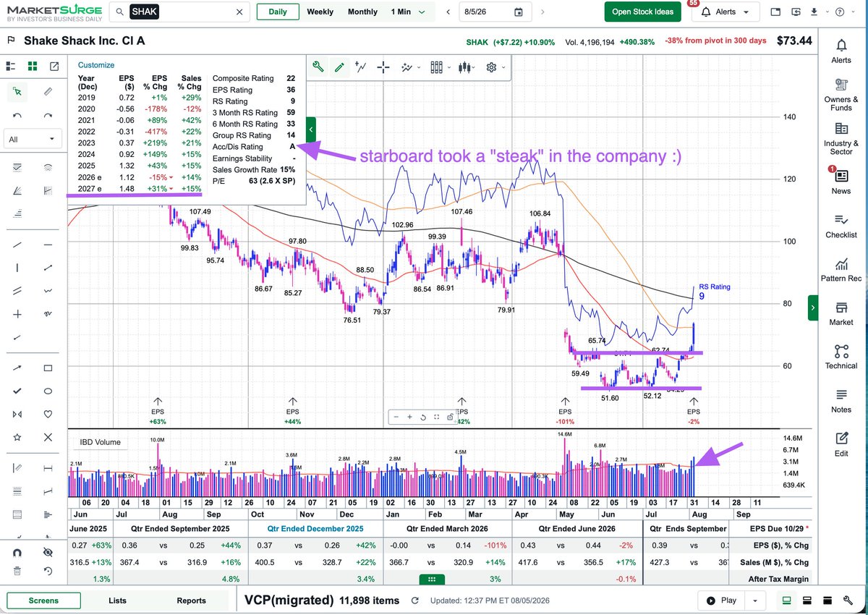Toggle the crosshair cursor in chart toolbar
This screenshot has width=868, height=615.
[x=383, y=67]
